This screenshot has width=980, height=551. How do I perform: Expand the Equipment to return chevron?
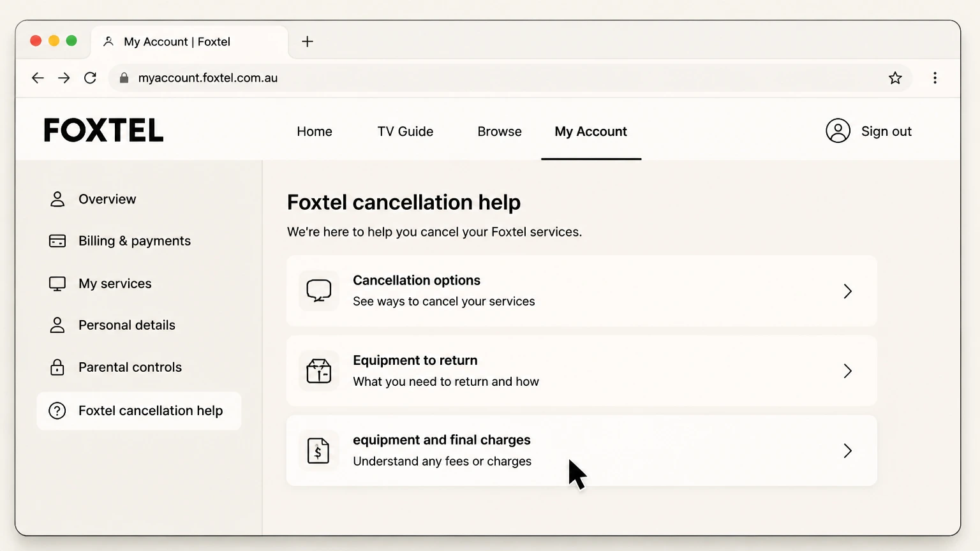pos(847,371)
